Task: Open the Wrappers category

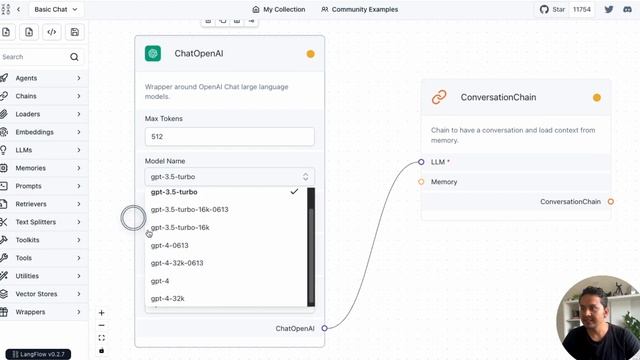Action: tap(44, 312)
